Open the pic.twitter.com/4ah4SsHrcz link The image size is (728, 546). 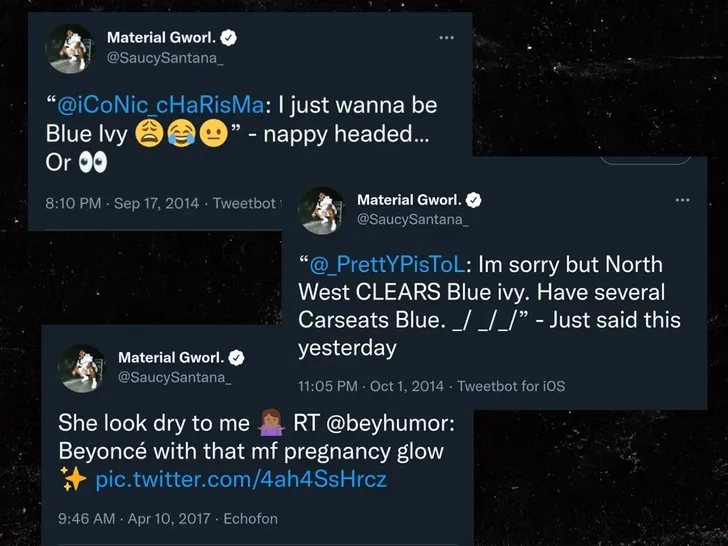point(241,480)
